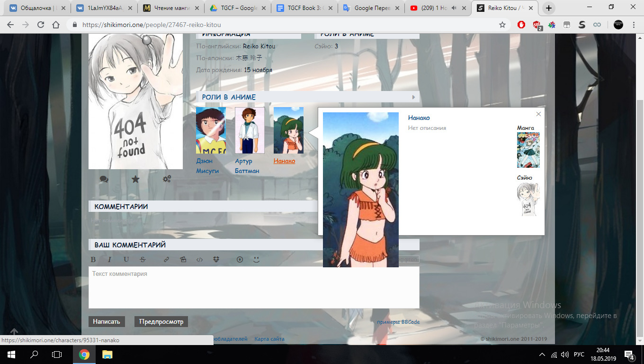Open the smiley emoji picker

256,260
